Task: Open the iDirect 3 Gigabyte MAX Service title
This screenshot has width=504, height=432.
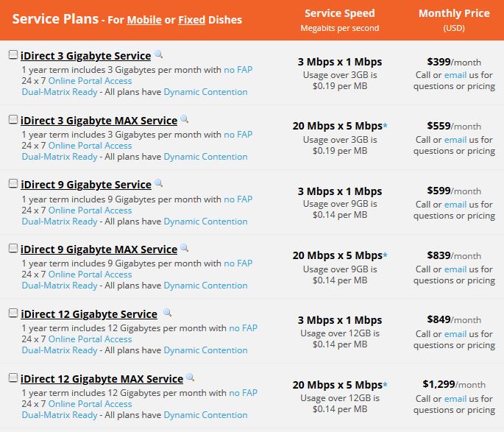Action: click(99, 121)
